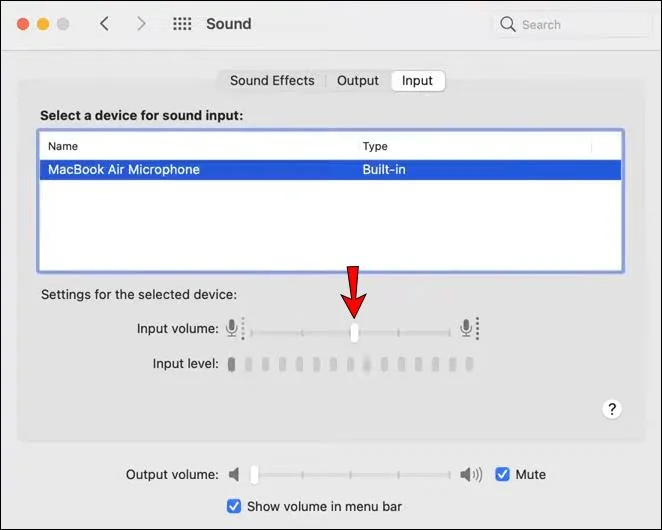The image size is (662, 530).
Task: Close the Sound window with red button
Action: (23, 24)
